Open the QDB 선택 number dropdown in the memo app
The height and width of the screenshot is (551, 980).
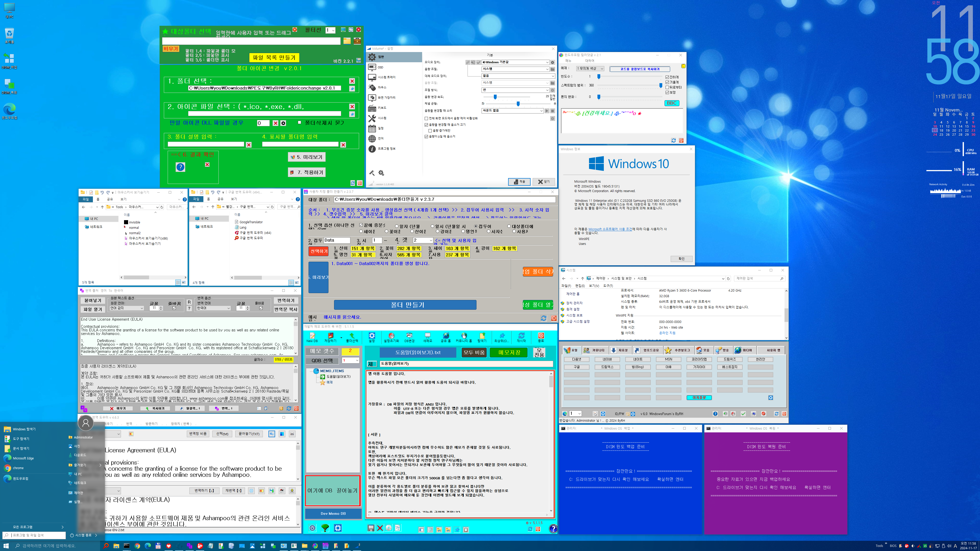pos(350,360)
